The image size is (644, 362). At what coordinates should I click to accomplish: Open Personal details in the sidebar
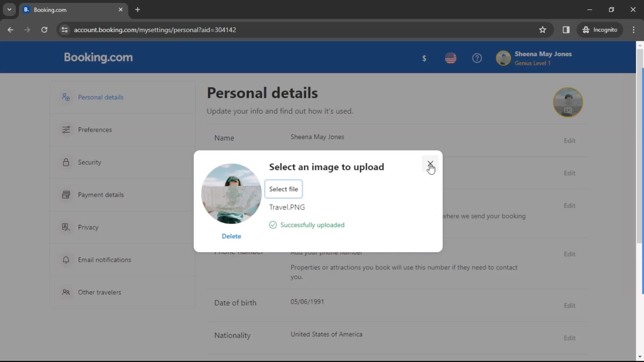tap(123, 97)
